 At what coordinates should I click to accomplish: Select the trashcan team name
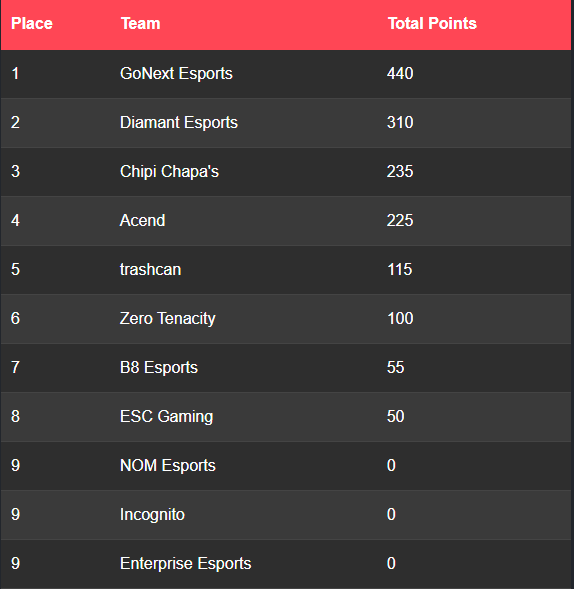coord(150,270)
